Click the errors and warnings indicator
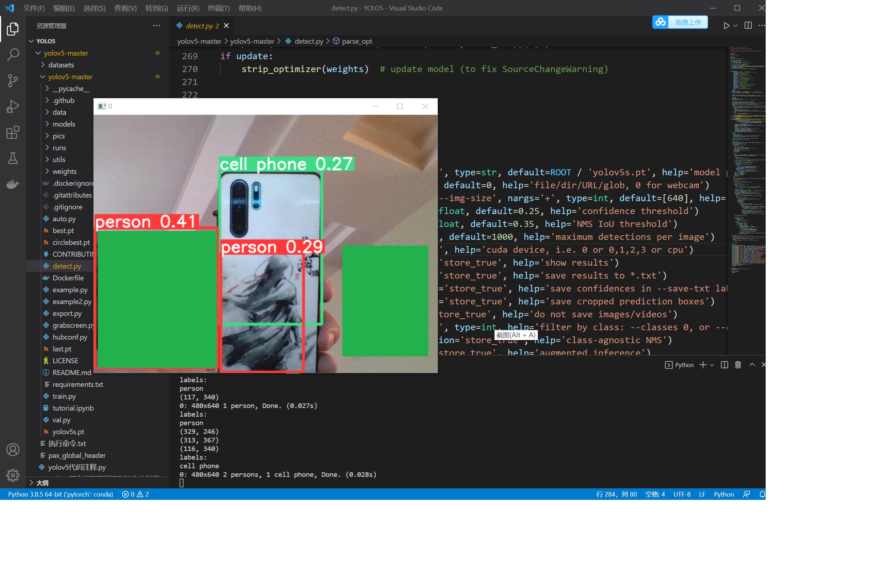 (x=136, y=494)
